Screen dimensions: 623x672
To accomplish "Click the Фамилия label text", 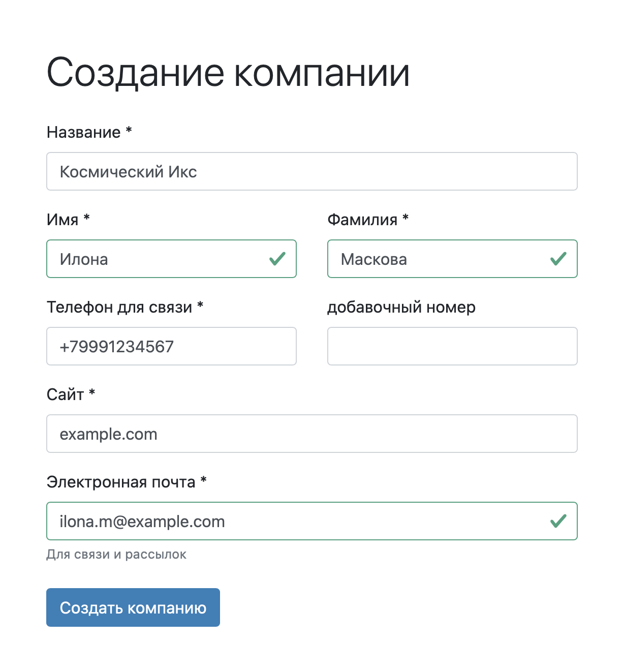I will coord(362,220).
